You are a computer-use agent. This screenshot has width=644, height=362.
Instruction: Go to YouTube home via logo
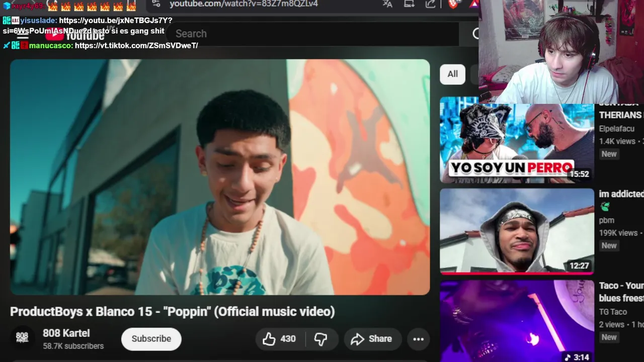coord(74,34)
